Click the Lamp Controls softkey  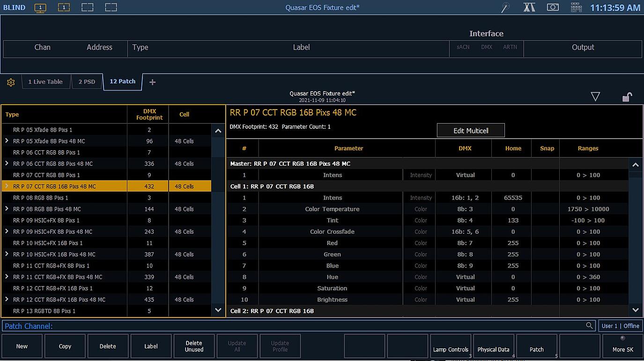450,346
